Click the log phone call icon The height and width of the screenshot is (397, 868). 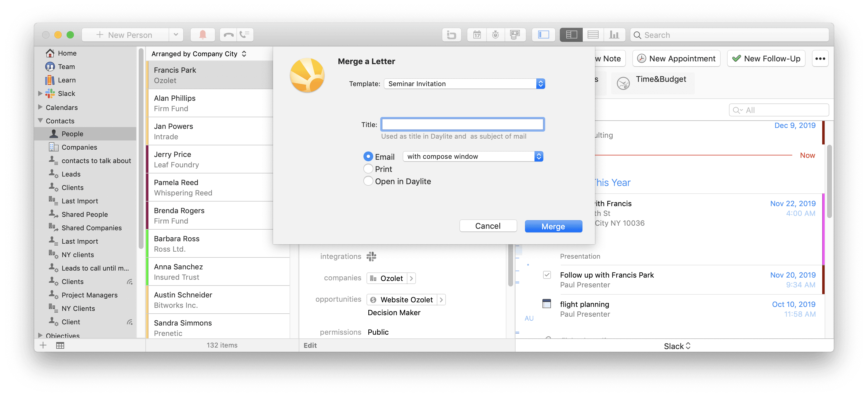coord(245,35)
